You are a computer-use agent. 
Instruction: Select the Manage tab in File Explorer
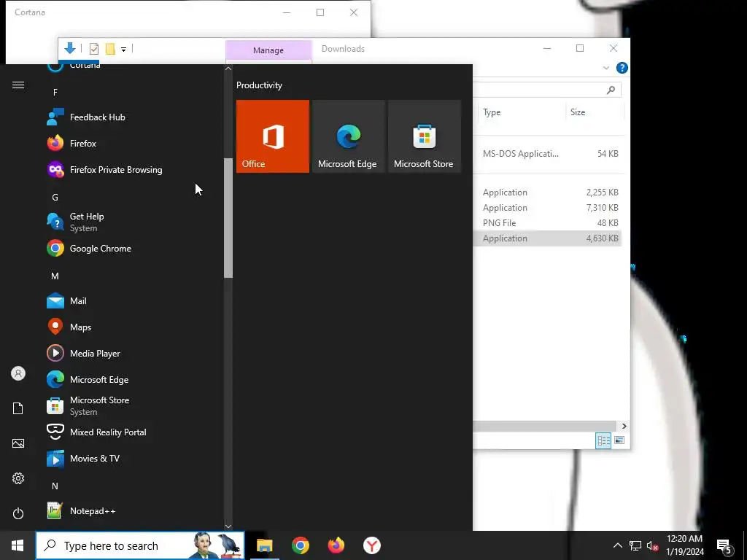coord(268,50)
